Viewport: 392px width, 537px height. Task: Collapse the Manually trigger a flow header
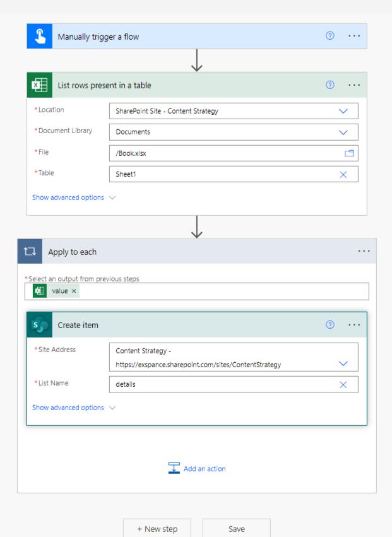coord(197,36)
